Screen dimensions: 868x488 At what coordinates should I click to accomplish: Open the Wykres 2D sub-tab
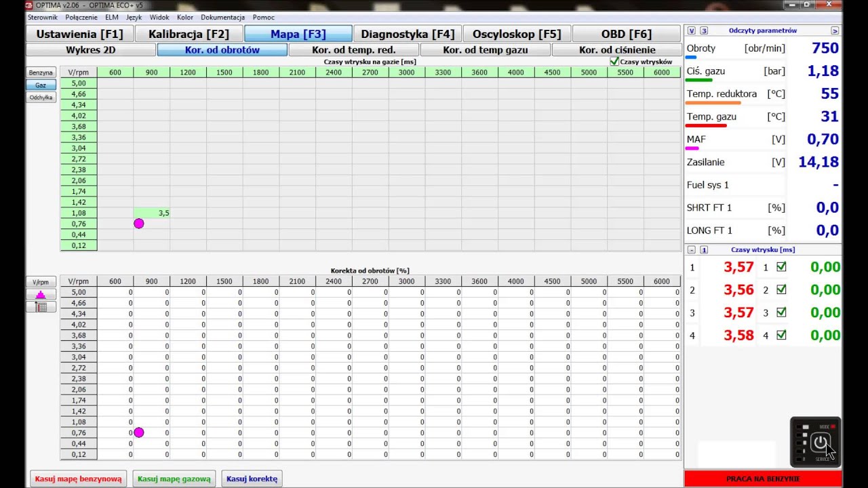coord(91,49)
